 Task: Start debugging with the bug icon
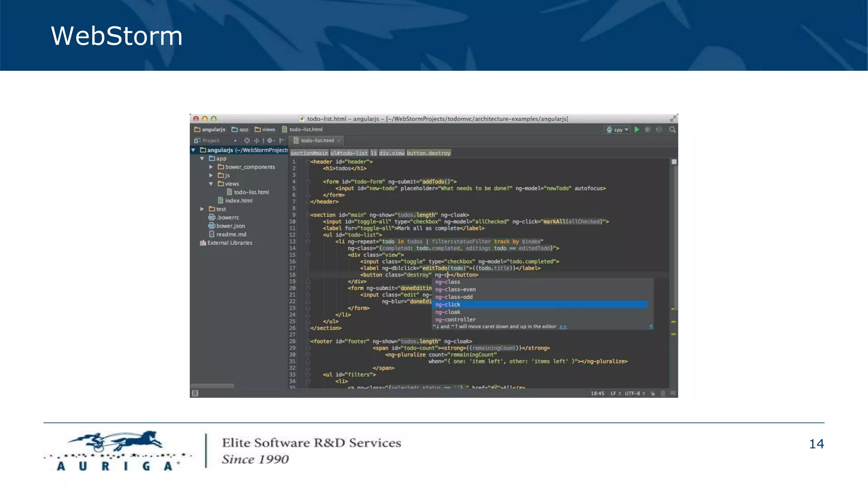click(x=648, y=130)
